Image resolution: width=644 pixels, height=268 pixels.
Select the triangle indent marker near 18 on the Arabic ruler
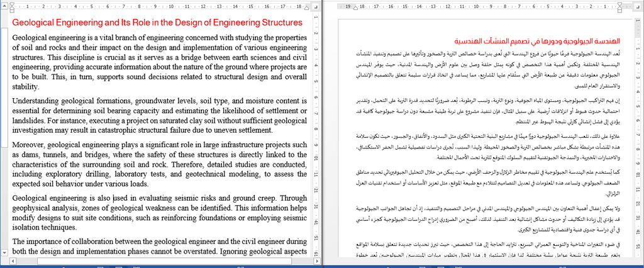click(355, 8)
